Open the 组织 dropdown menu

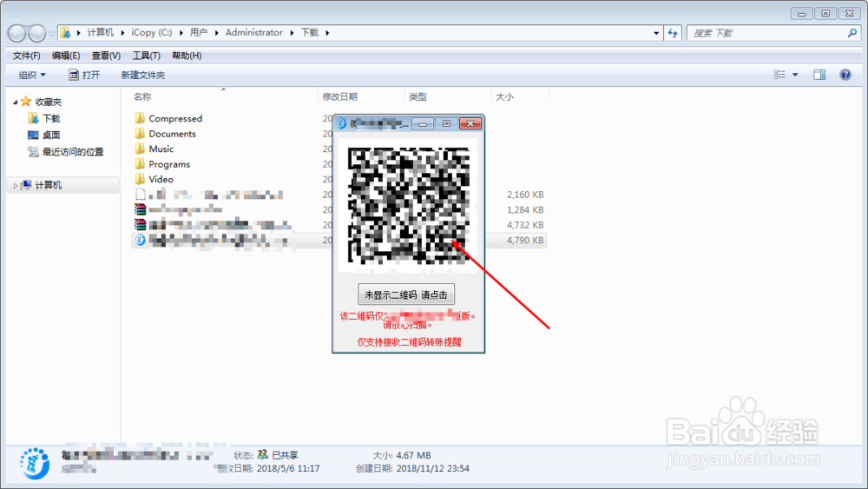tap(32, 75)
